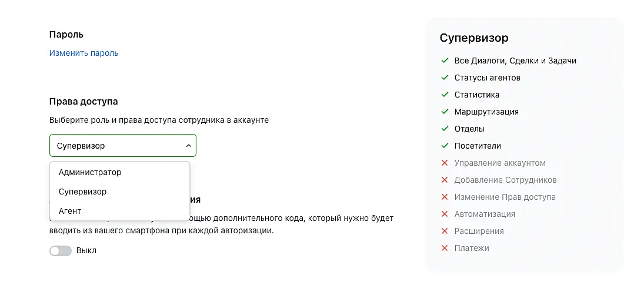This screenshot has width=644, height=292.
Task: Select Администратор from the role list
Action: point(90,173)
